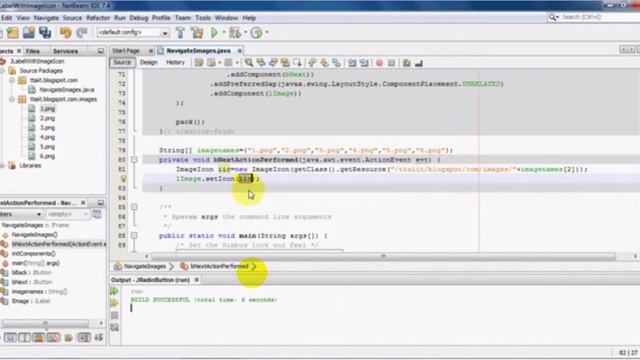Select imagenames field in Navigator
The height and width of the screenshot is (360, 640).
point(40,291)
